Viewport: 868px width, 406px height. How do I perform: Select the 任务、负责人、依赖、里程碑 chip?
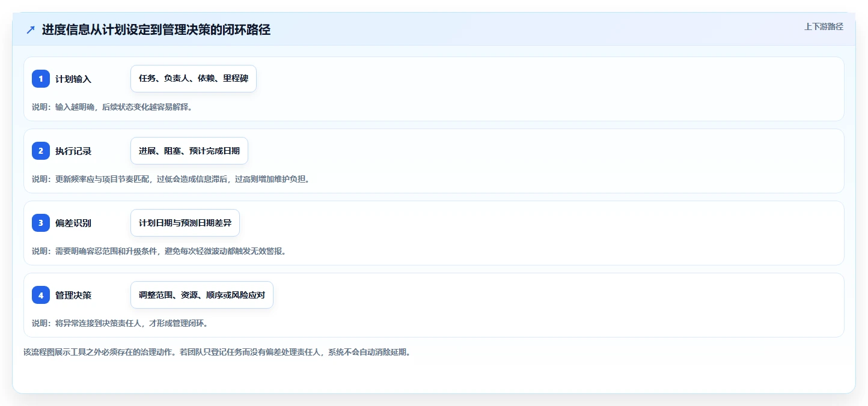pos(194,79)
